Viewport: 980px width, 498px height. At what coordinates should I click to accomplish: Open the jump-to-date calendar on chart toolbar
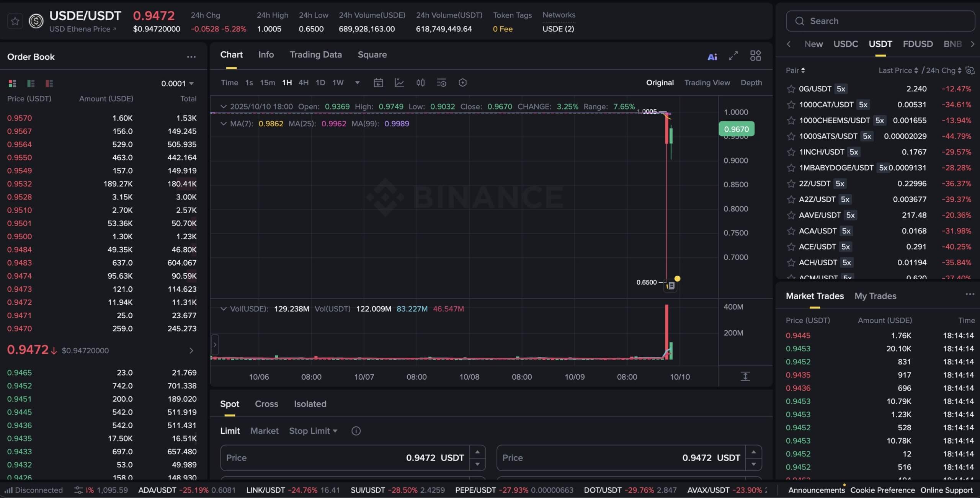point(378,82)
